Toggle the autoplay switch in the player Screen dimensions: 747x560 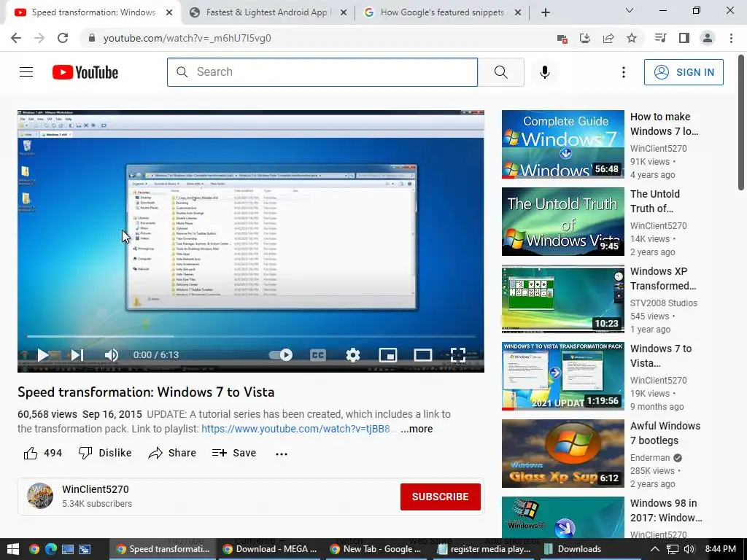pos(281,355)
